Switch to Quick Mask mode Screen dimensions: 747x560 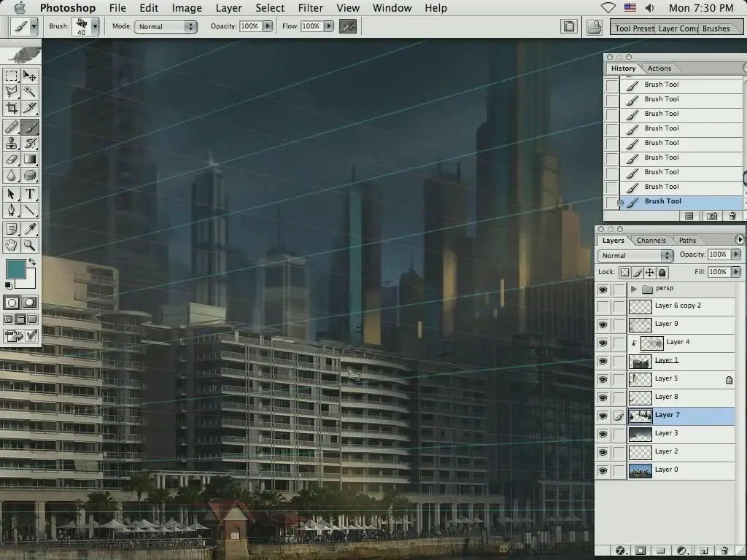pos(29,303)
